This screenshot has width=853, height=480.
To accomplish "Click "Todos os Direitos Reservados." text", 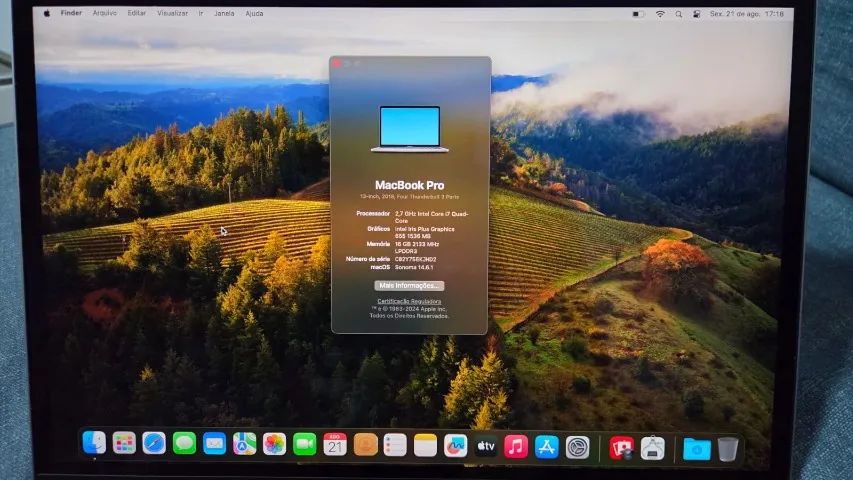I will (x=409, y=316).
